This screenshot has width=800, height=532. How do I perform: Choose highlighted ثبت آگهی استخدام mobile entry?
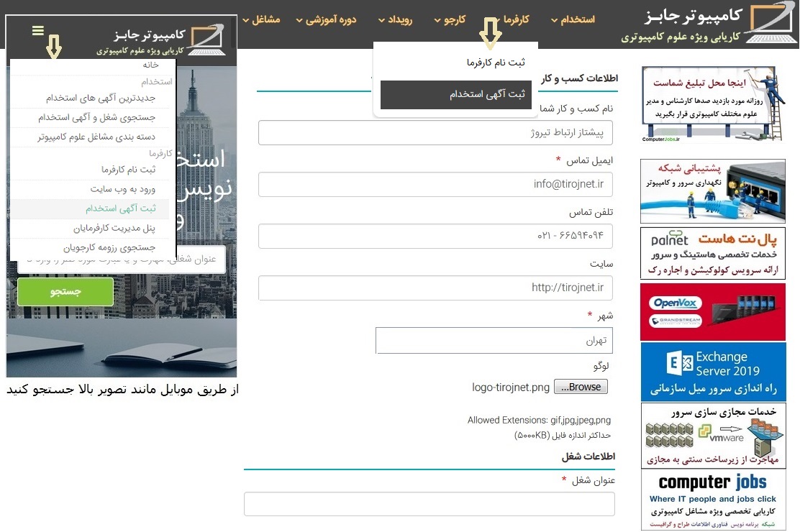[x=90, y=208]
